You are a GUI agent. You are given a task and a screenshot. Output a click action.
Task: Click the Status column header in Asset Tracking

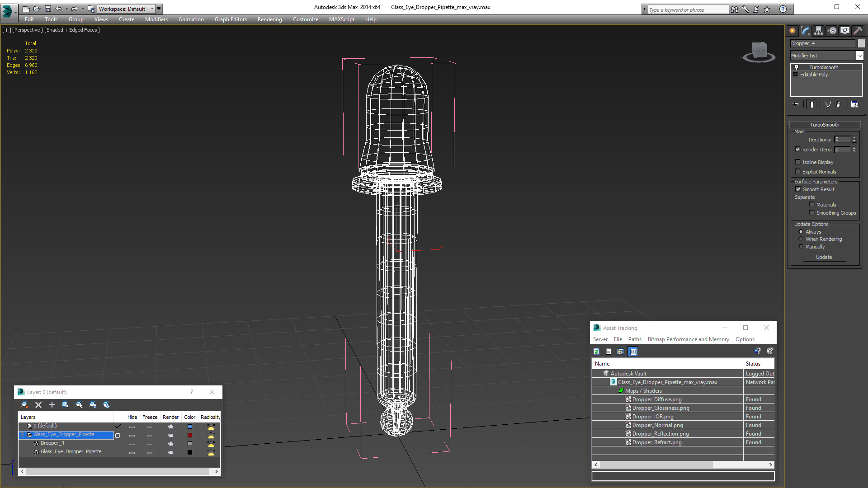click(x=759, y=364)
